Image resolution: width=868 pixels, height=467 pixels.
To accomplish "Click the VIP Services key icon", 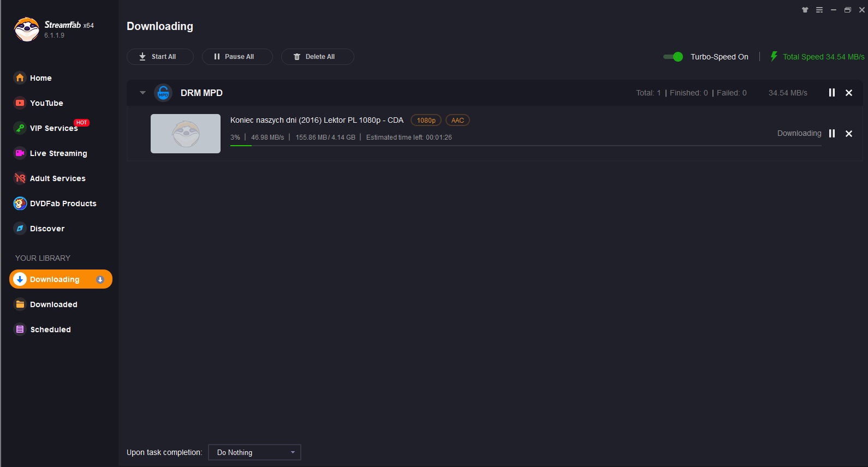I will (20, 128).
